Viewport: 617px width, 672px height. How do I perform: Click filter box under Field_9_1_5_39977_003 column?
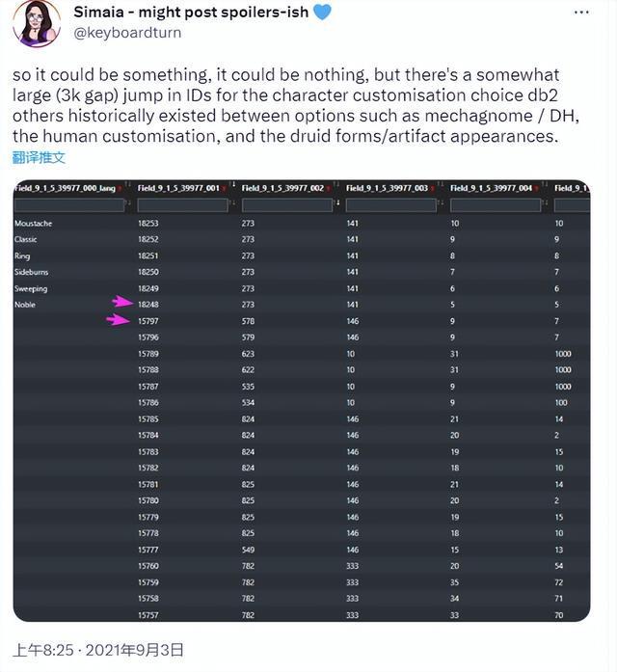pos(391,205)
